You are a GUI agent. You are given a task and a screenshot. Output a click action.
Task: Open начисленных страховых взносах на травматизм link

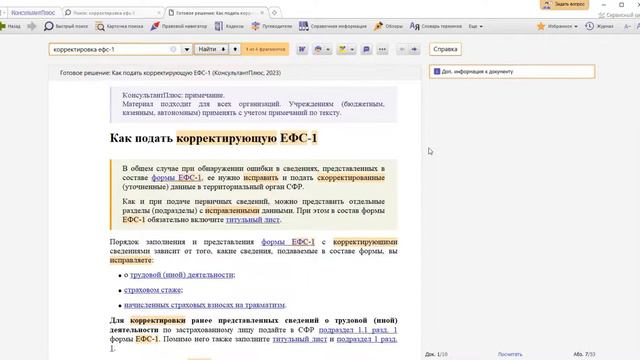click(204, 305)
